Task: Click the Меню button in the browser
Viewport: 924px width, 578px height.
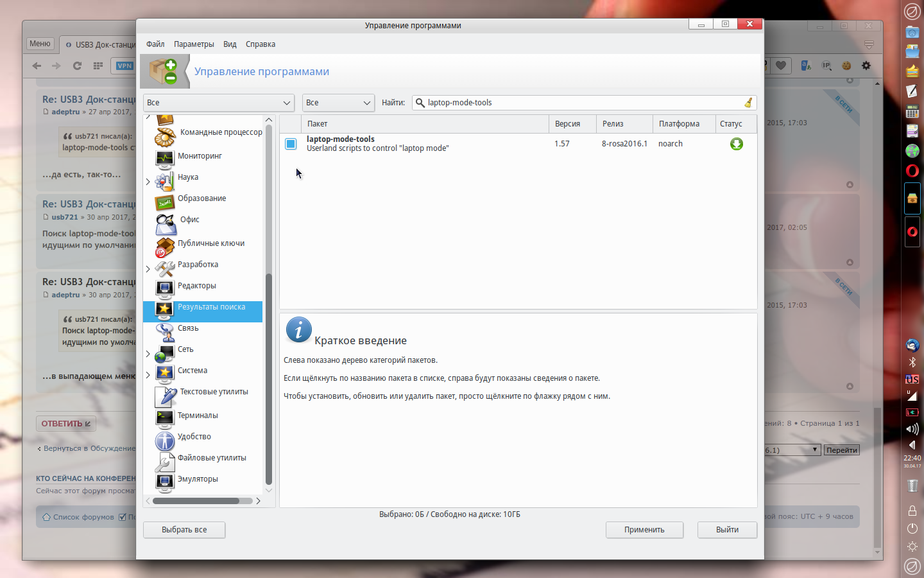Action: [x=40, y=44]
